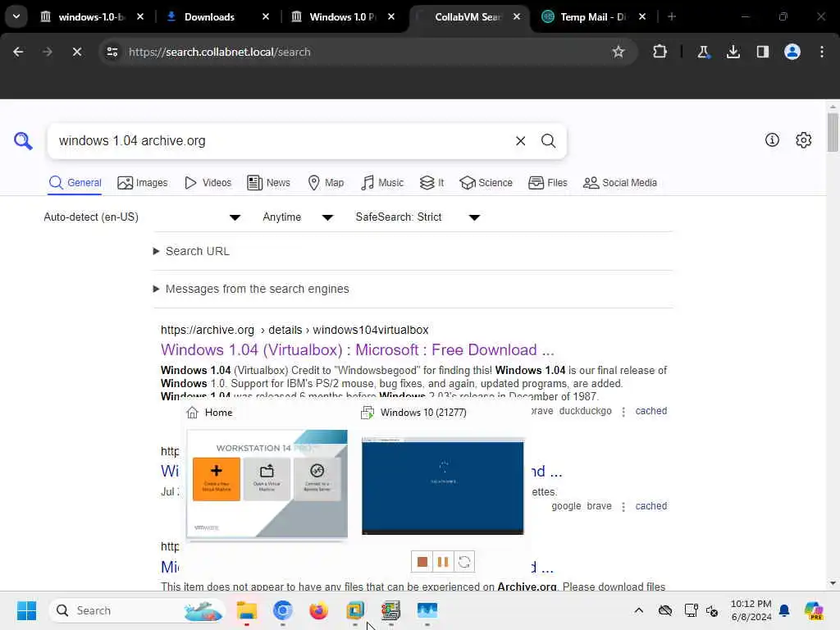Image resolution: width=840 pixels, height=630 pixels.
Task: Open the browser extensions puzzle icon
Action: coord(660,52)
